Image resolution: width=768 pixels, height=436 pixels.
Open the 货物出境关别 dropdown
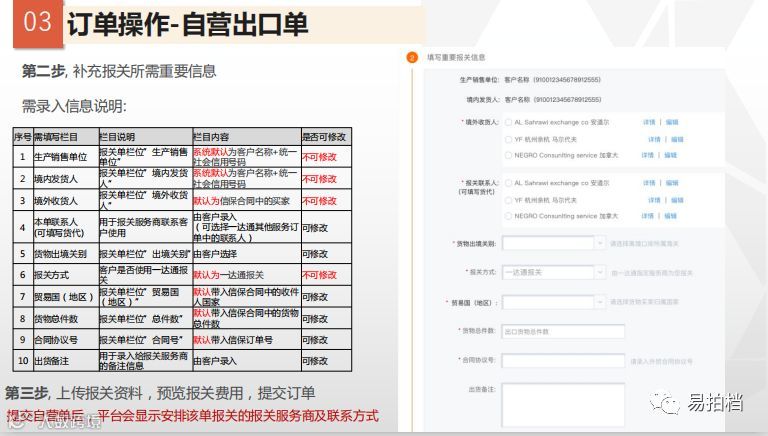tap(553, 243)
